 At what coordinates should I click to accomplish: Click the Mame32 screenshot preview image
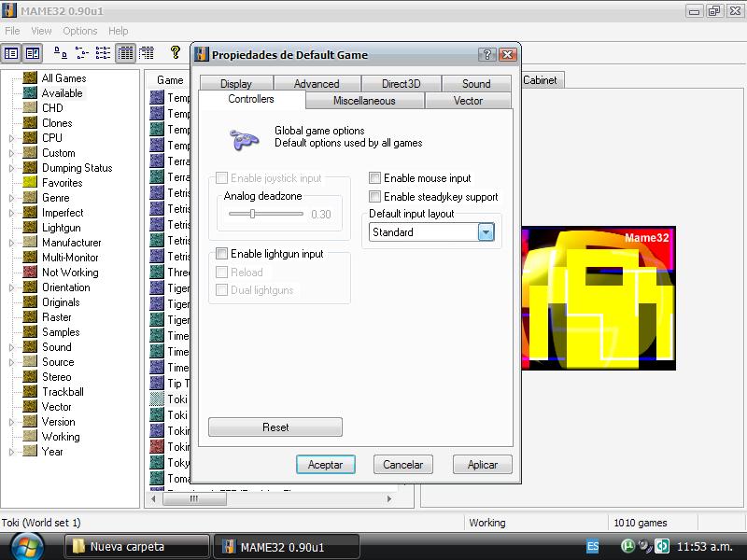[x=599, y=298]
